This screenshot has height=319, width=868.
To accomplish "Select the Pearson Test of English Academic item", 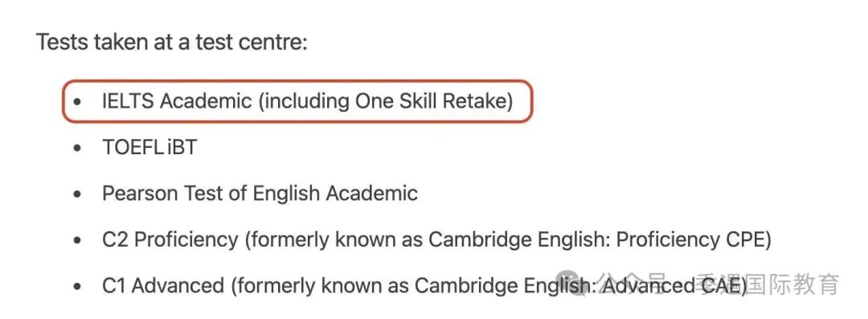I will click(260, 194).
